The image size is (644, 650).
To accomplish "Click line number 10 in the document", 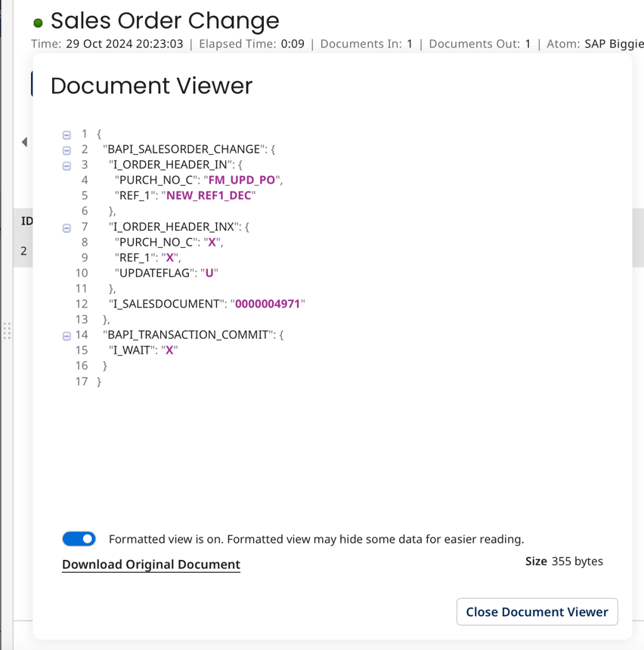I will pyautogui.click(x=79, y=273).
